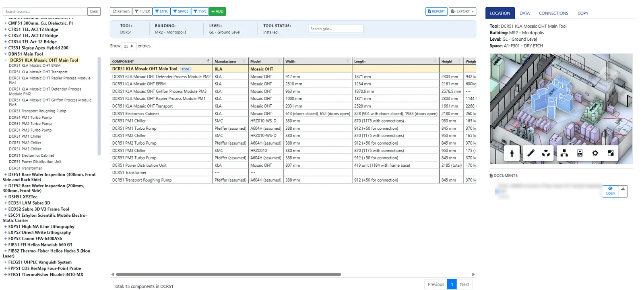Screen dimensions: 644x290
Task: Select FTR51 ThermoFisher Nicolet-iN10-MX tree item
Action: click(x=46, y=275)
